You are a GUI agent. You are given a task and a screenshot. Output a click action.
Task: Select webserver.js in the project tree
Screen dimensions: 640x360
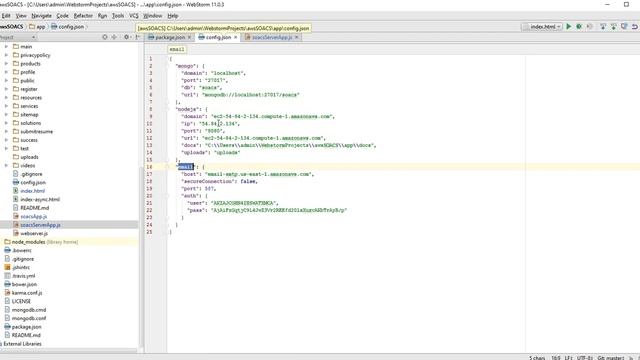point(34,233)
